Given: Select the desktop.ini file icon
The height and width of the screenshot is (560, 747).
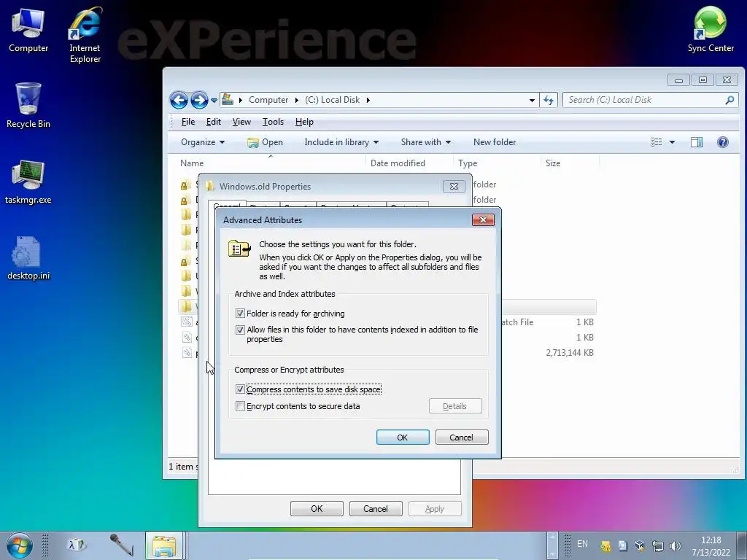Looking at the screenshot, I should pyautogui.click(x=28, y=258).
